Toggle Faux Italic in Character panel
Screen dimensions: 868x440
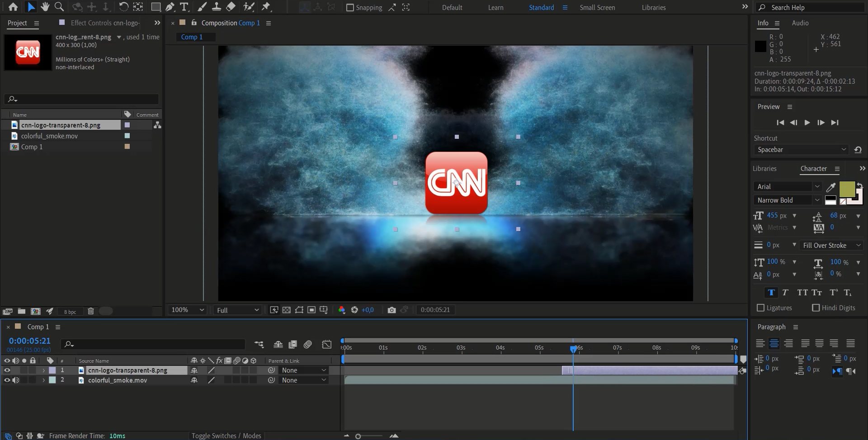pyautogui.click(x=785, y=293)
